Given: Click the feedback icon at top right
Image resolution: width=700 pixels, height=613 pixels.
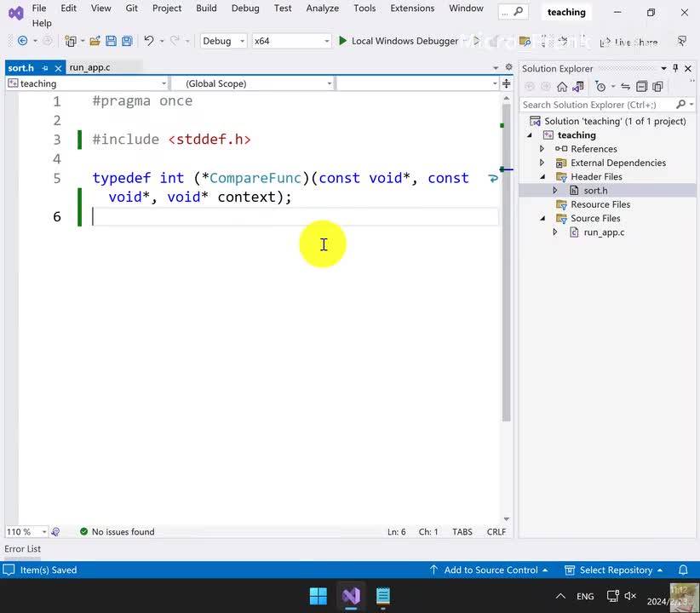Looking at the screenshot, I should click(x=682, y=42).
